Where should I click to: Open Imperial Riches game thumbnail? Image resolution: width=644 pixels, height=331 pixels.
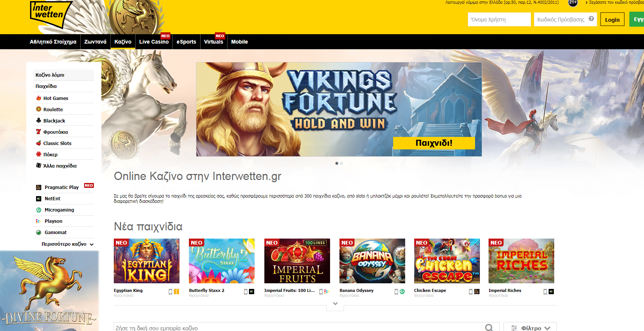pyautogui.click(x=521, y=261)
